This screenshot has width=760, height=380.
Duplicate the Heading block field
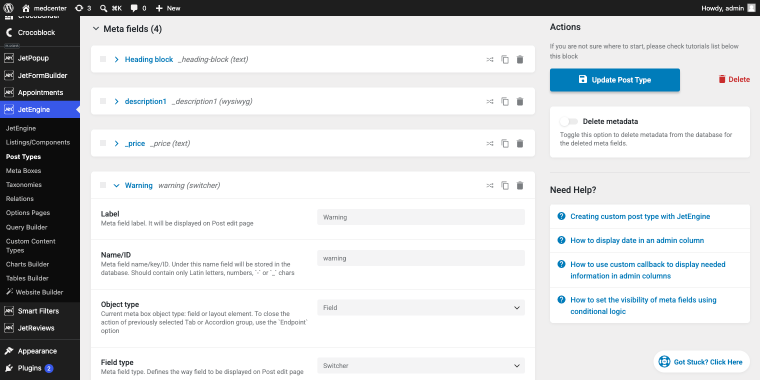pyautogui.click(x=505, y=60)
